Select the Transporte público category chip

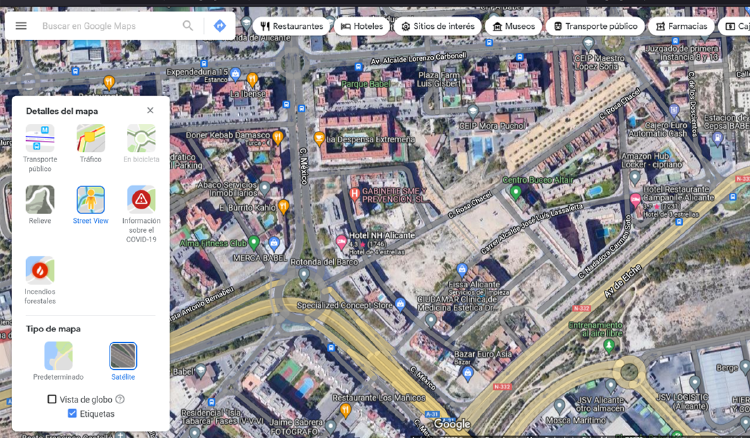[595, 26]
